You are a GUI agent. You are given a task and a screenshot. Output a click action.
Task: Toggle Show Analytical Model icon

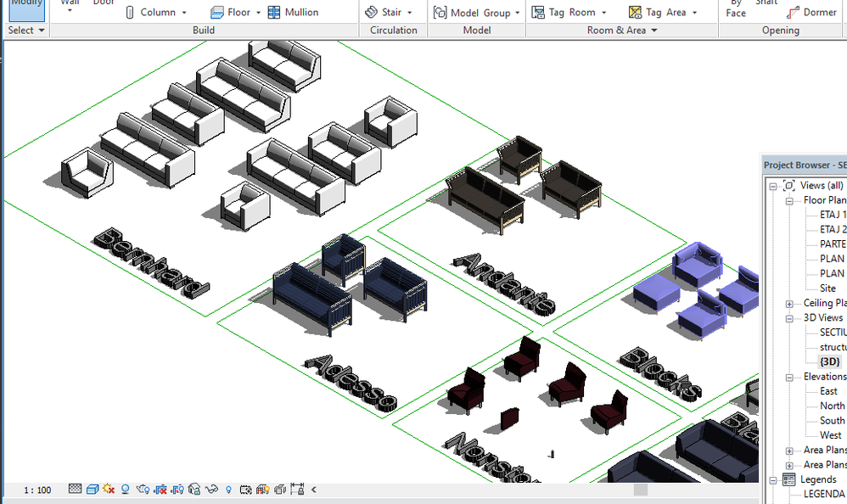tap(262, 490)
